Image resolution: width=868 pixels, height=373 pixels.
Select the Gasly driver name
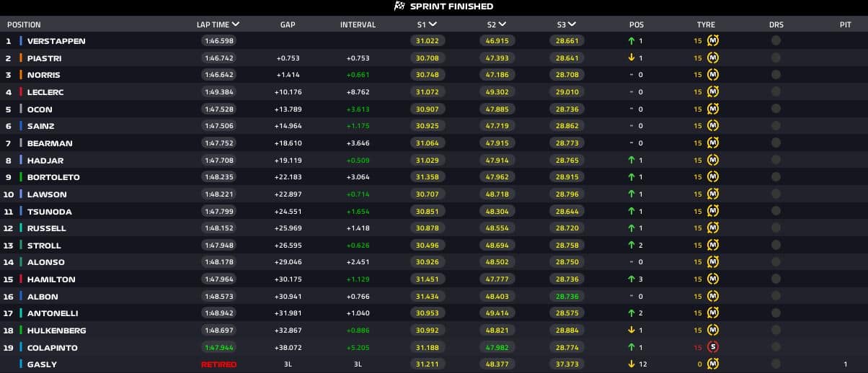tap(42, 364)
